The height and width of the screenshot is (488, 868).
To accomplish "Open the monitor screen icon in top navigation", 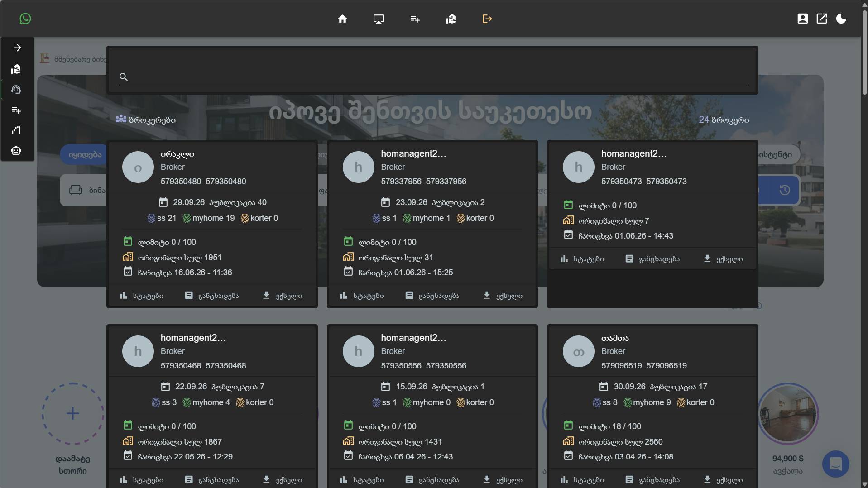I will [379, 19].
